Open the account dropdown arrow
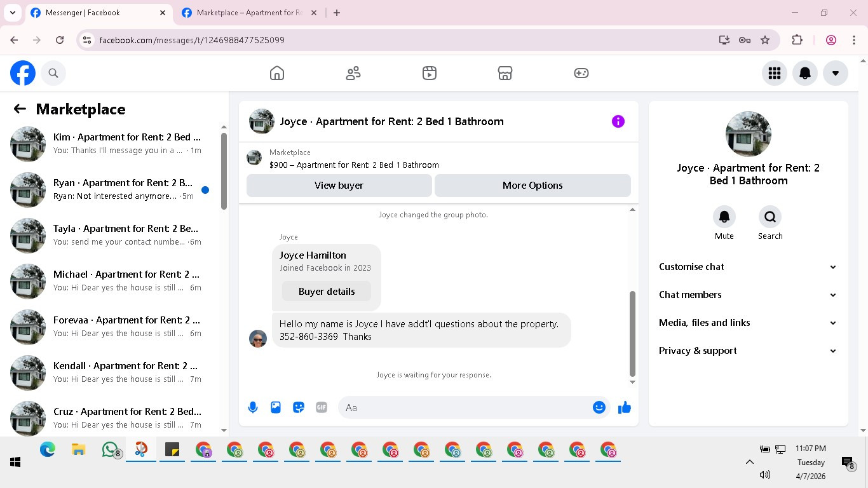Image resolution: width=868 pixels, height=488 pixels. [836, 73]
